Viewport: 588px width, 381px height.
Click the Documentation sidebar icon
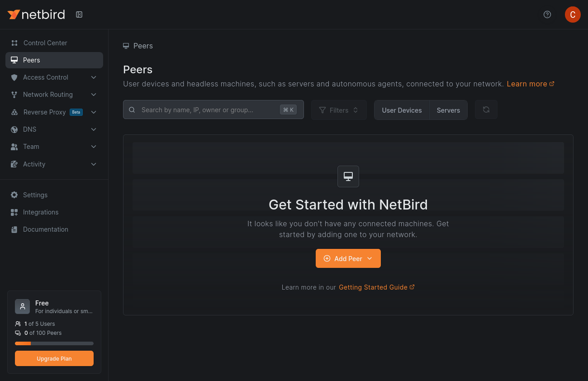coord(14,229)
